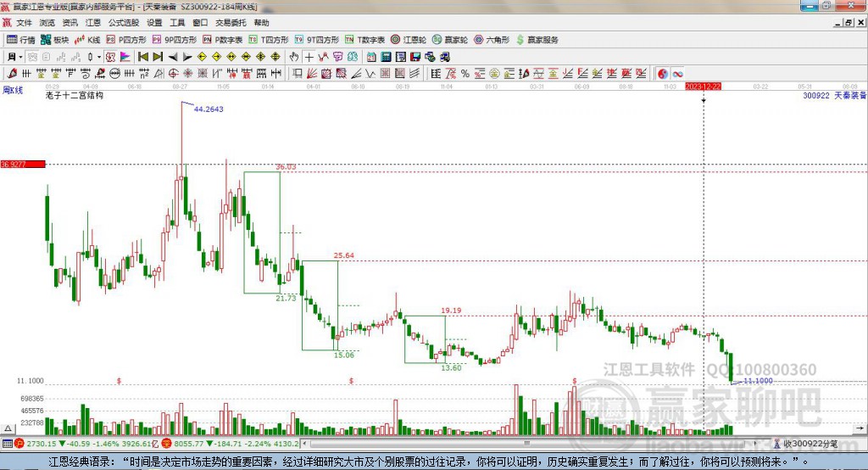Click the horizontal chart scrollbar
The height and width of the screenshot is (470, 868).
529,444
